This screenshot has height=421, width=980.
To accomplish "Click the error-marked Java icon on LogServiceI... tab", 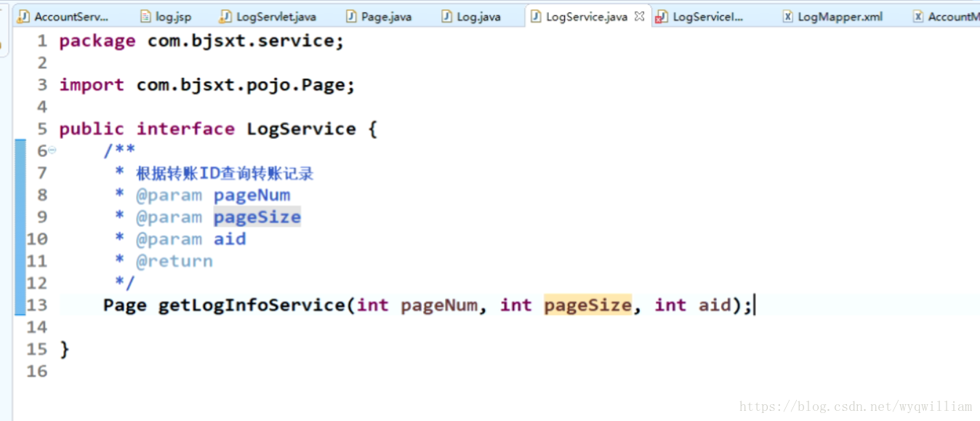I will pos(662,16).
